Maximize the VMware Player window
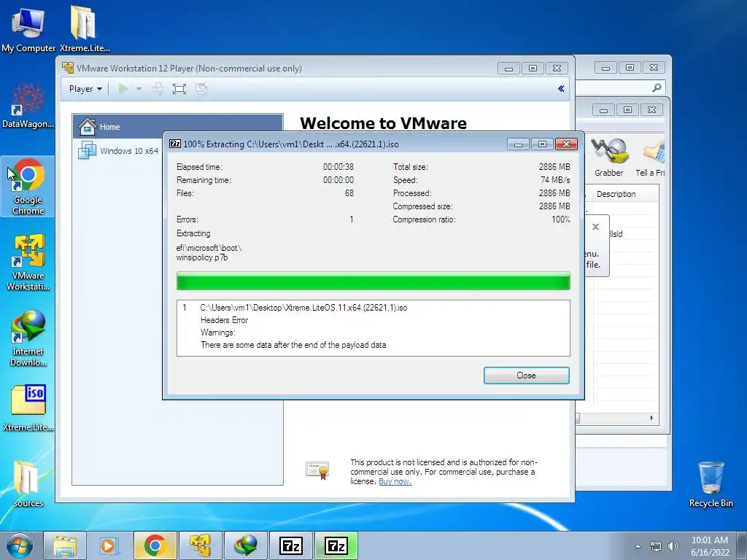The image size is (747, 560). (x=533, y=69)
